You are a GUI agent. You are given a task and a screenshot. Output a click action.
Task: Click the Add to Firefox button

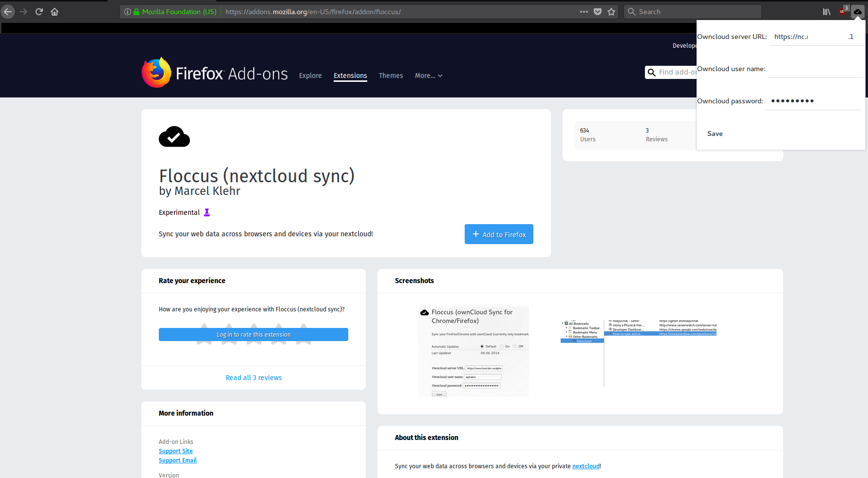tap(499, 234)
